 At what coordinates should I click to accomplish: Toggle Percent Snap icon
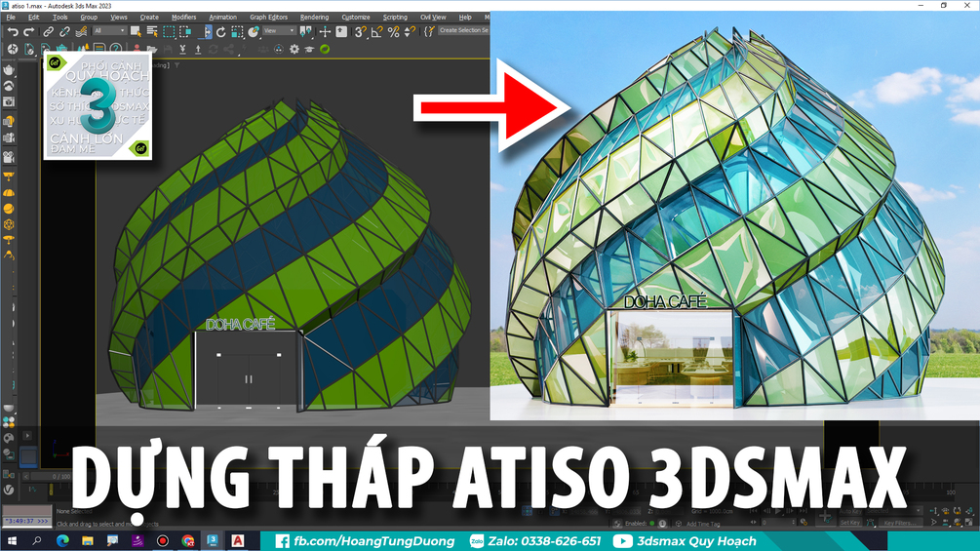pyautogui.click(x=394, y=31)
